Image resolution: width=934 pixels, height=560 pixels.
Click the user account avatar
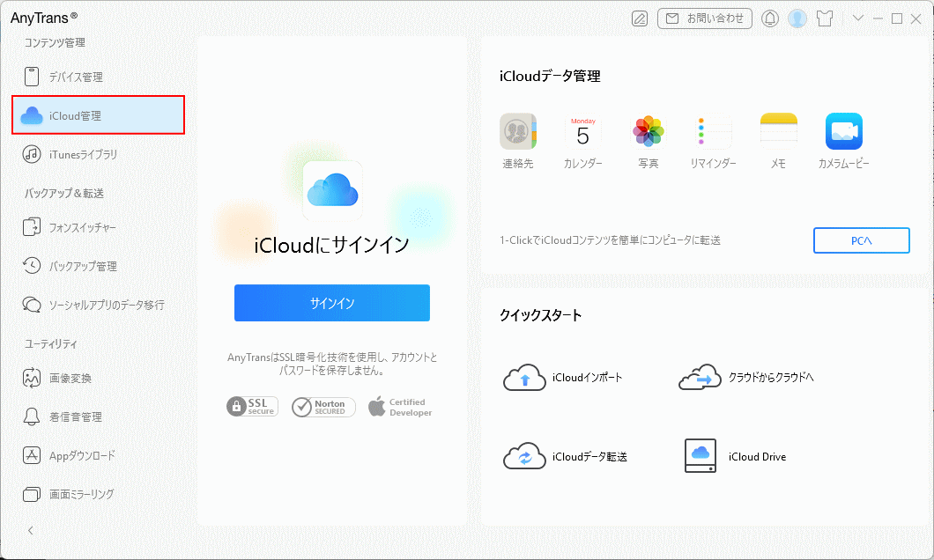[797, 18]
